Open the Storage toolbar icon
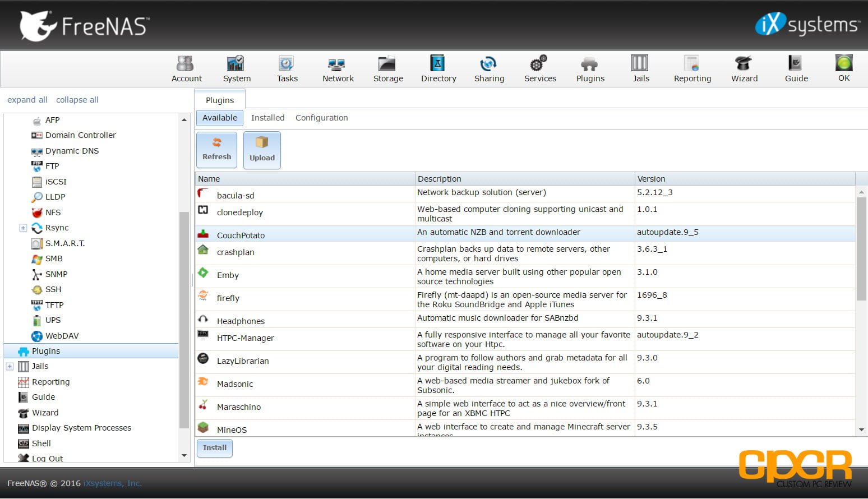 click(388, 69)
